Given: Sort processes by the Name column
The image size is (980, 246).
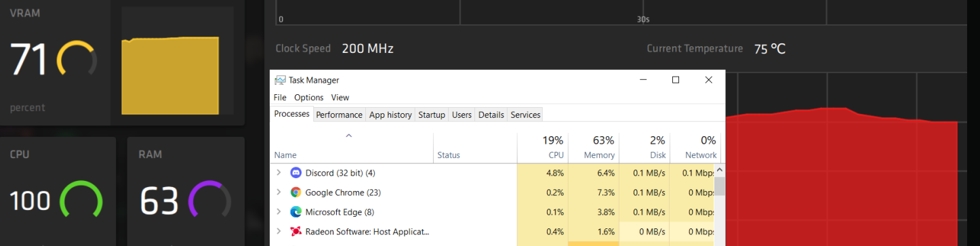Looking at the screenshot, I should tap(352, 148).
